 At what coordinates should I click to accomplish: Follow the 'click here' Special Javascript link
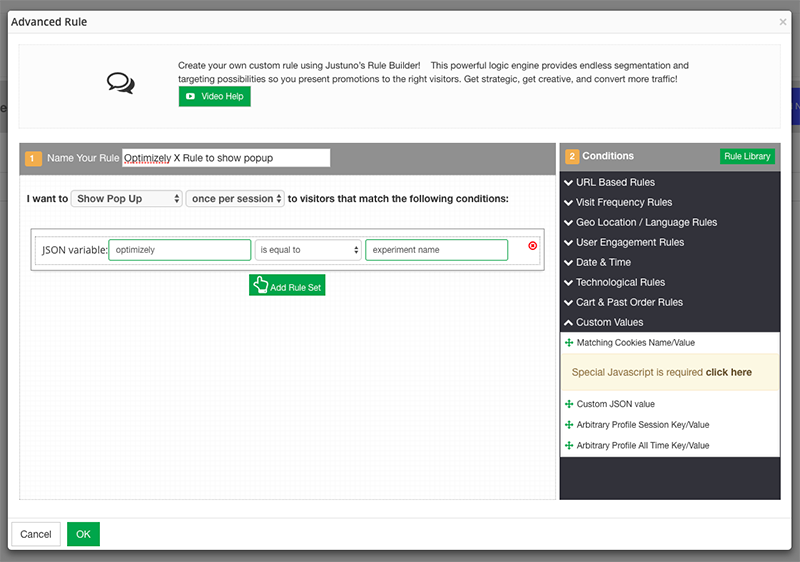(x=728, y=373)
